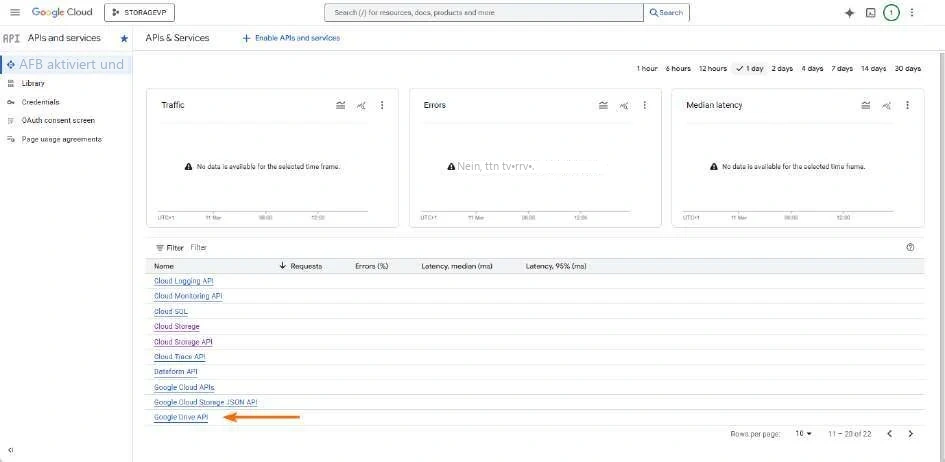Select the 4 days time range
The width and height of the screenshot is (945, 462).
(812, 69)
